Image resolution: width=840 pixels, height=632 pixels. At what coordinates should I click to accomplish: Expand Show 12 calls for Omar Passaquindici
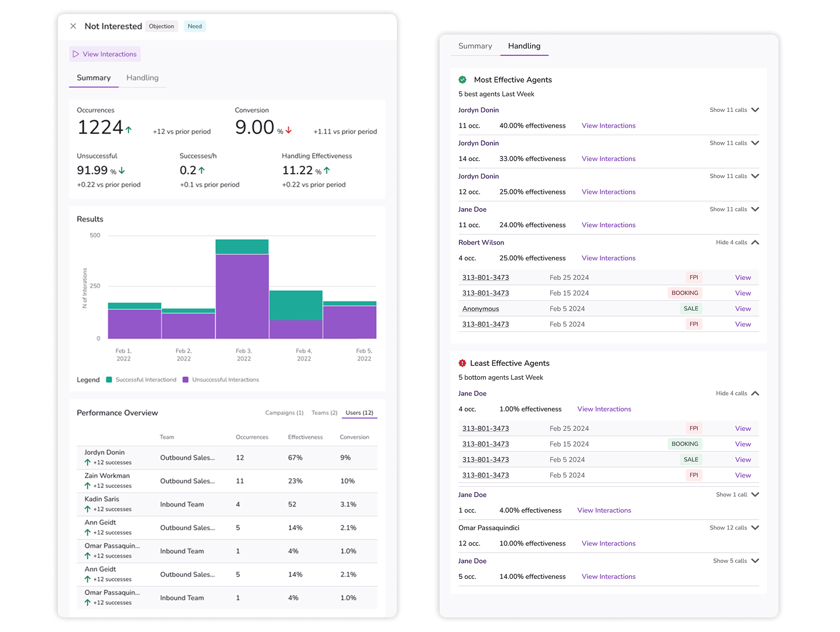click(755, 528)
